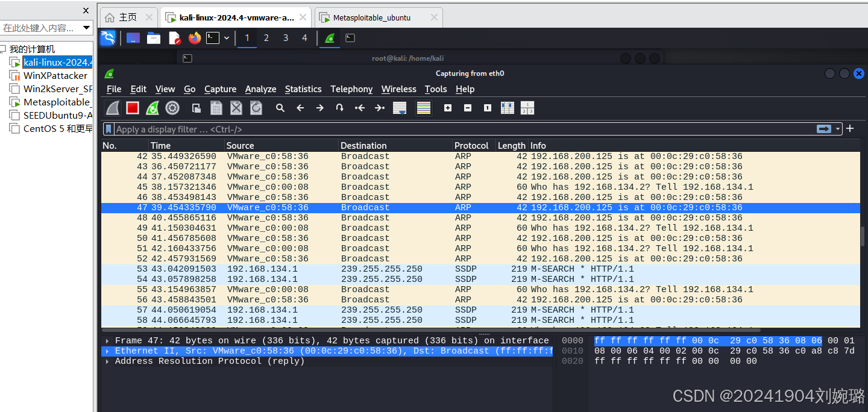This screenshot has width=868, height=412.
Task: Open the Go menu
Action: tap(190, 89)
